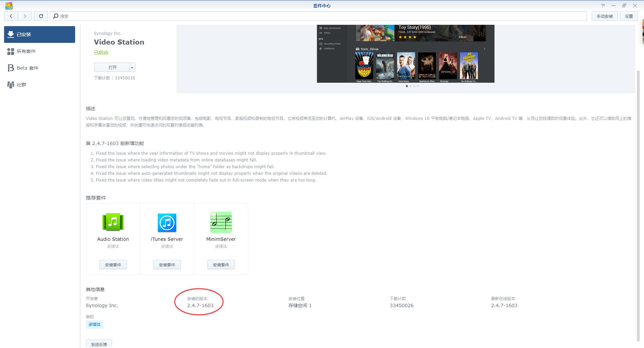The height and width of the screenshot is (348, 644).
Task: Click the help question mark icon
Action: click(x=603, y=5)
